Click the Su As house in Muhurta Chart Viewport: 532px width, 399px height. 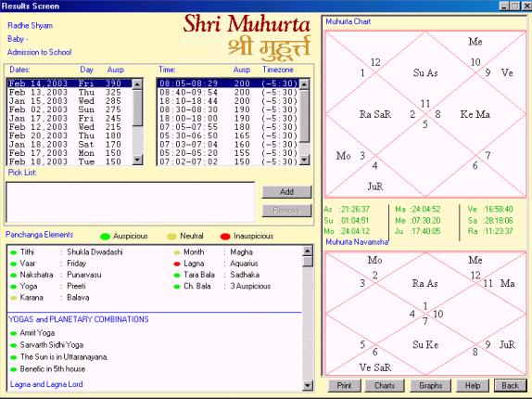pyautogui.click(x=425, y=72)
